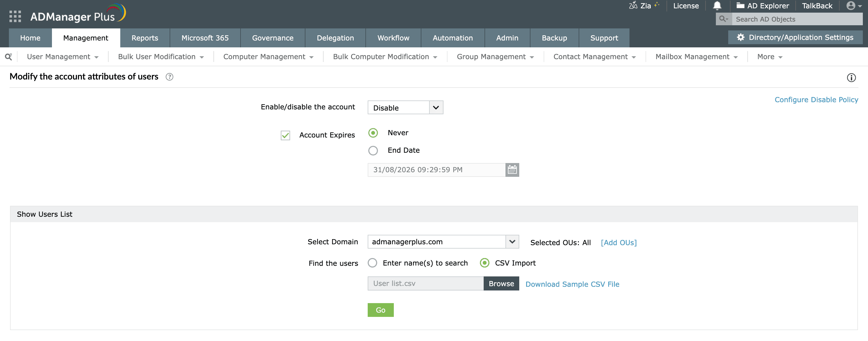Image resolution: width=868 pixels, height=341 pixels.
Task: Open the License link
Action: coord(686,6)
